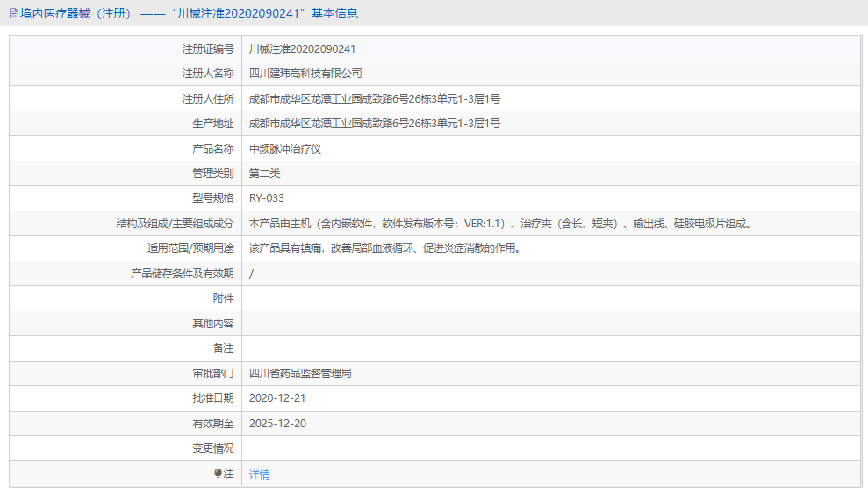
Task: Click the 产品储存条件及有效期 label
Action: tap(183, 273)
